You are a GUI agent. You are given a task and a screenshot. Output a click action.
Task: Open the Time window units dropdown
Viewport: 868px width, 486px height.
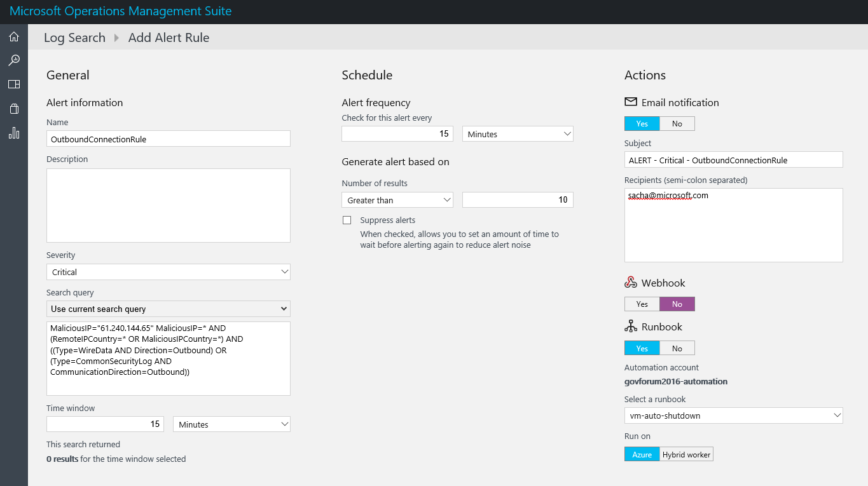(x=231, y=424)
